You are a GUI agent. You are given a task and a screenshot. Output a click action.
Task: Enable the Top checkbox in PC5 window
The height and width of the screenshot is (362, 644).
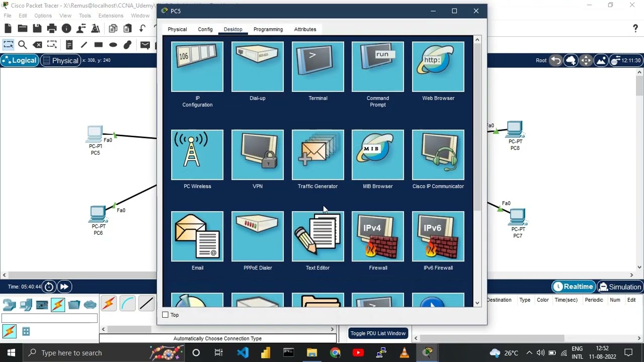(166, 315)
